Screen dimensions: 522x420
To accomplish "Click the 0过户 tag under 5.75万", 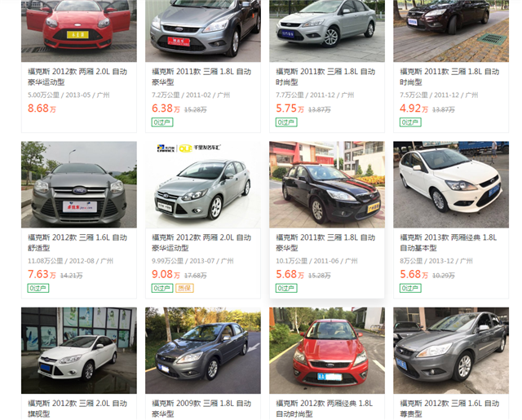I will [286, 122].
